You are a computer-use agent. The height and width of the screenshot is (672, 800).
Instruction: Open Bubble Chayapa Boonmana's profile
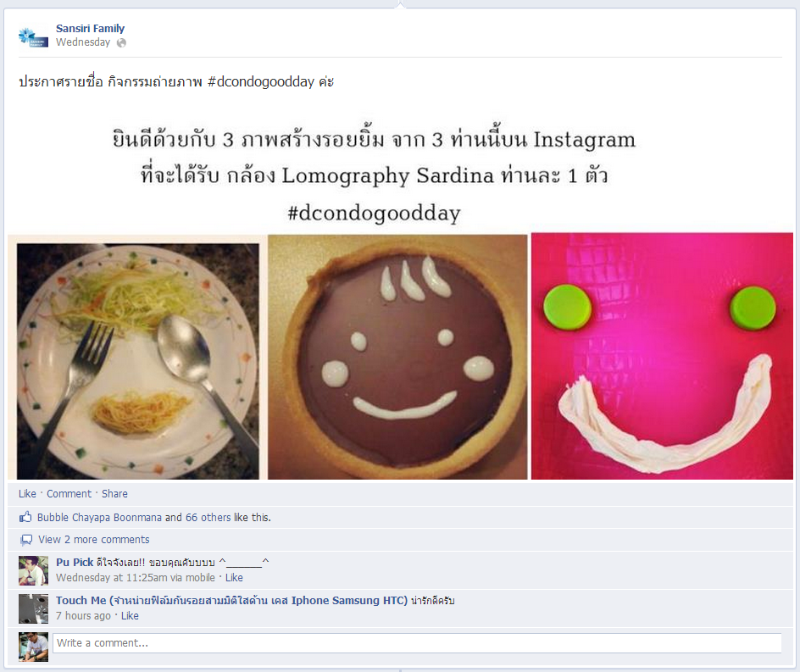(x=99, y=518)
